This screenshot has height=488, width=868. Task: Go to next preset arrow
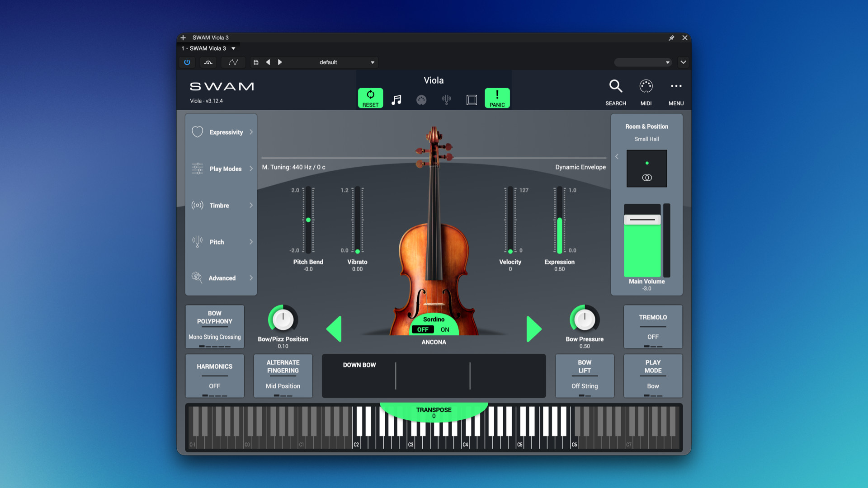pyautogui.click(x=280, y=62)
